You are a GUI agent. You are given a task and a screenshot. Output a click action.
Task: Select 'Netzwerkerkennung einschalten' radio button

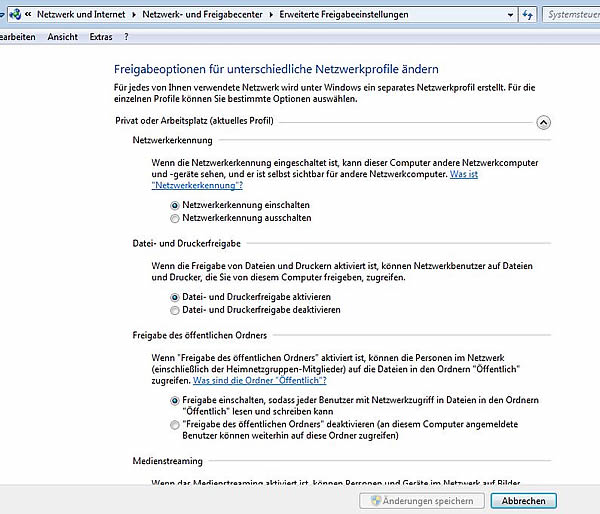coord(174,206)
